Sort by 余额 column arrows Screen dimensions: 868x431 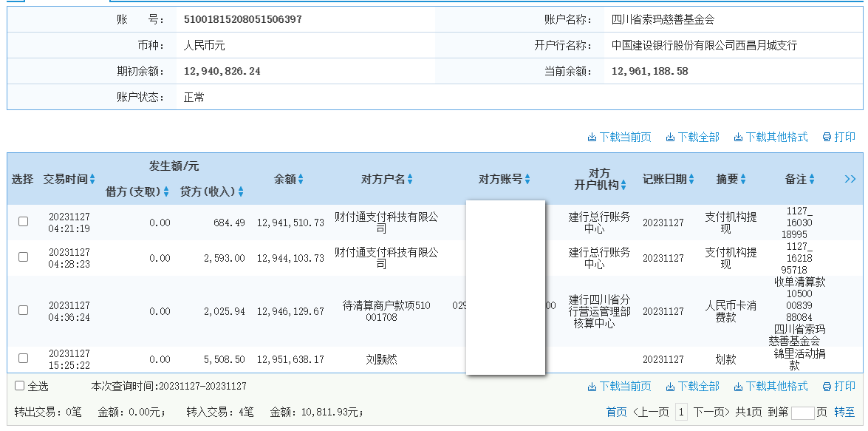pyautogui.click(x=301, y=179)
